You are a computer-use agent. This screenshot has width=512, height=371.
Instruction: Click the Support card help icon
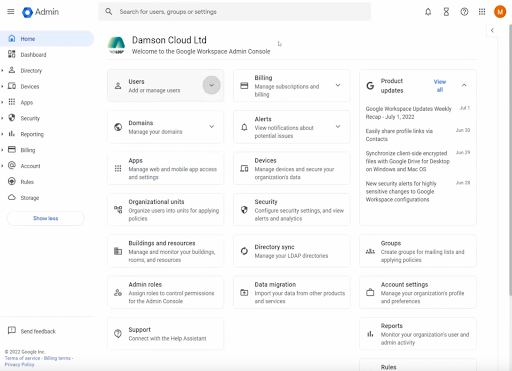tap(118, 333)
